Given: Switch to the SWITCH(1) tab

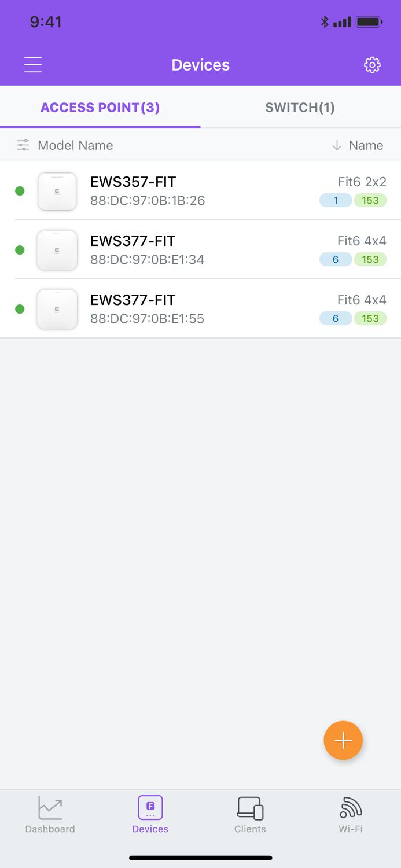Looking at the screenshot, I should [x=300, y=107].
